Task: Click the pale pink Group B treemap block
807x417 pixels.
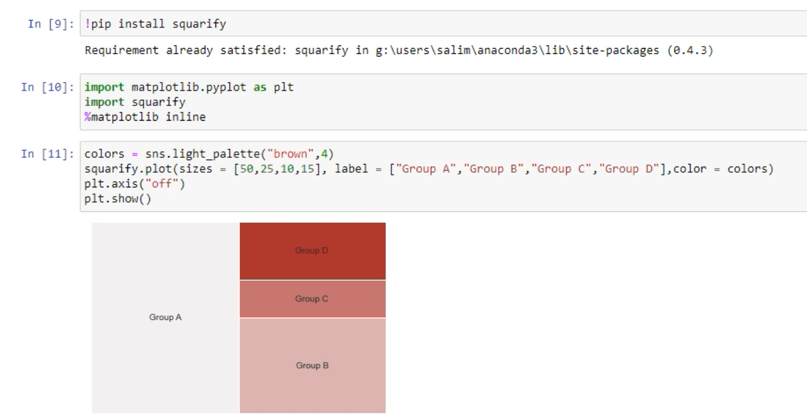Action: pyautogui.click(x=312, y=365)
